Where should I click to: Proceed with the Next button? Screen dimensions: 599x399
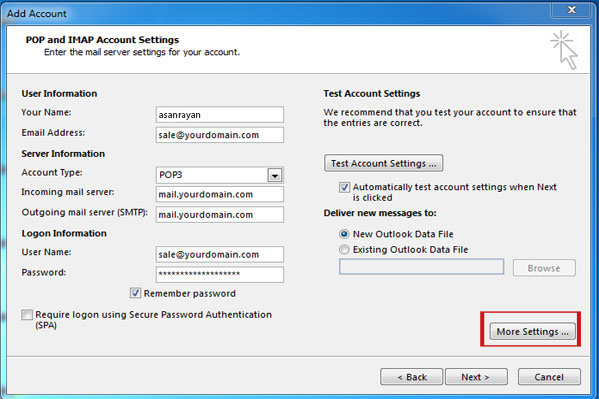(476, 377)
